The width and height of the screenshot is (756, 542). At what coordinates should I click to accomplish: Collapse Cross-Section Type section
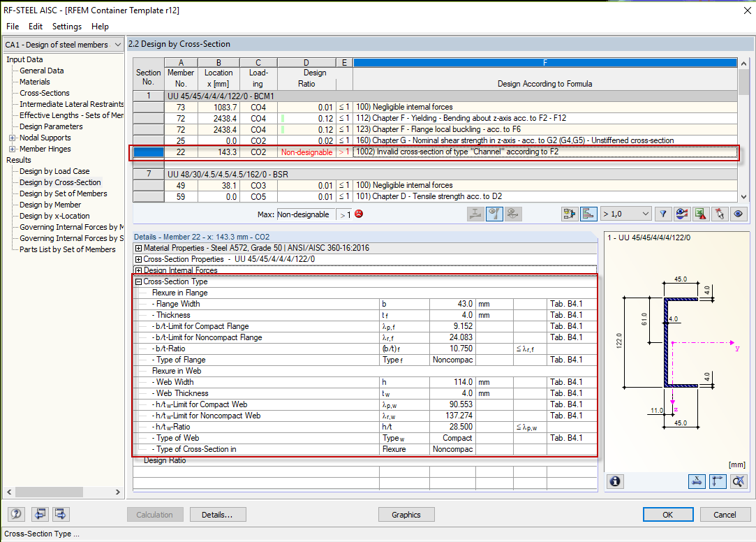[138, 281]
